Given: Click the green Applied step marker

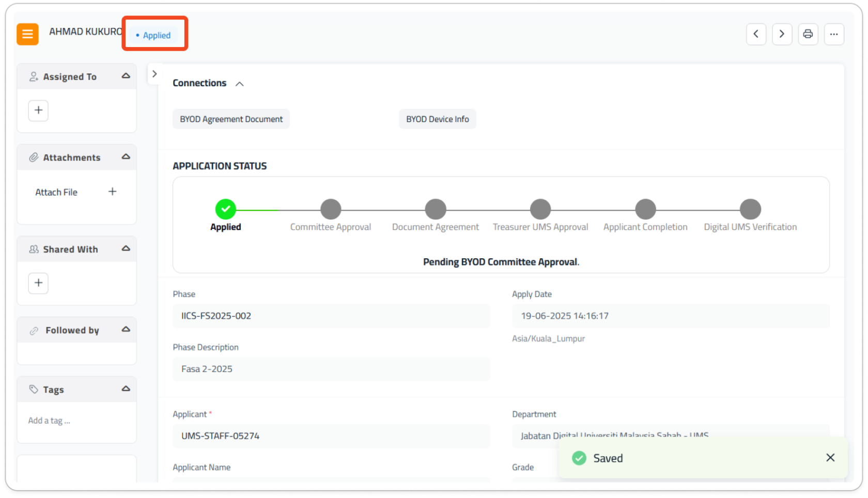Looking at the screenshot, I should click(x=226, y=209).
